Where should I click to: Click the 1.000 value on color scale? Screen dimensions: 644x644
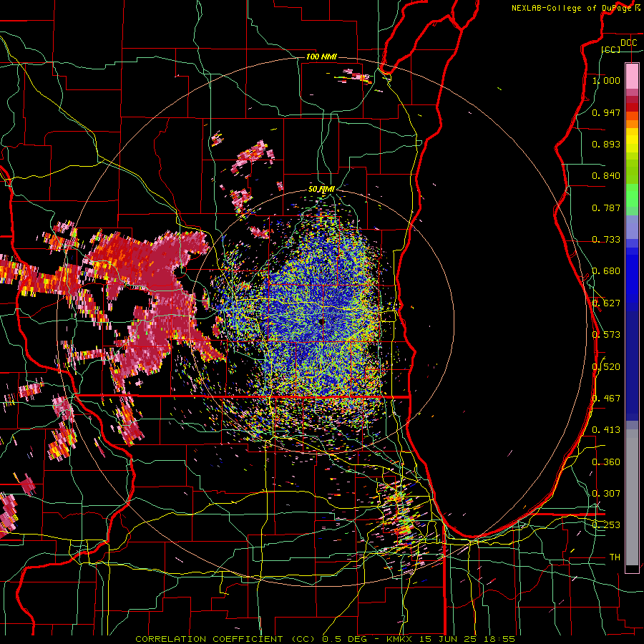pos(606,80)
